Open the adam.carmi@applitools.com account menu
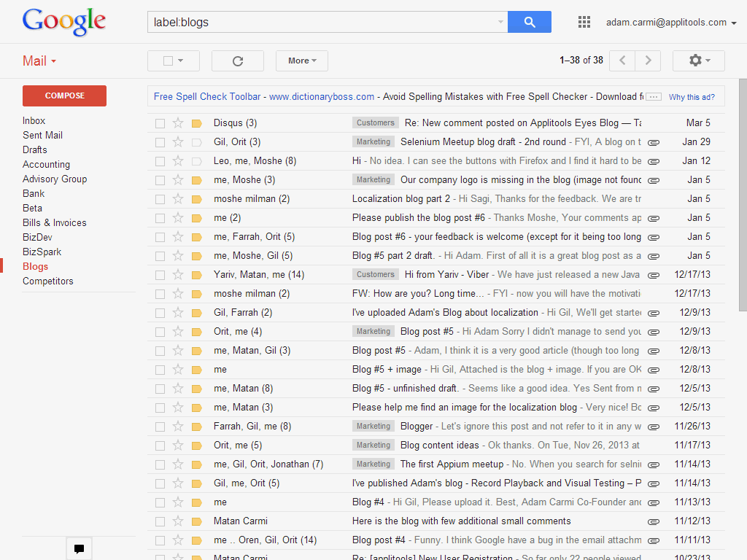 671,23
